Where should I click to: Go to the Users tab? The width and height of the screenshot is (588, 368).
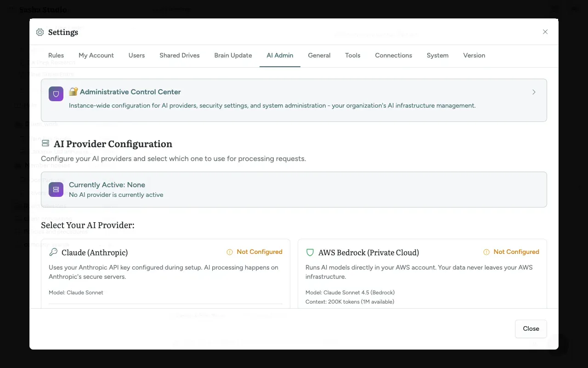pos(137,55)
